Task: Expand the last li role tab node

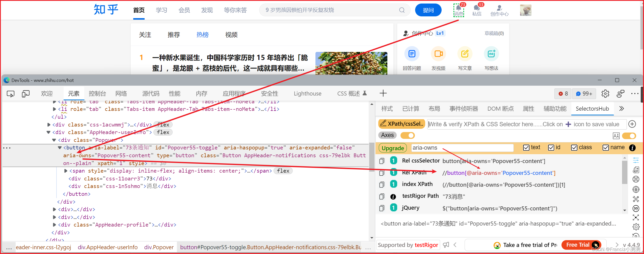Action: click(x=54, y=109)
